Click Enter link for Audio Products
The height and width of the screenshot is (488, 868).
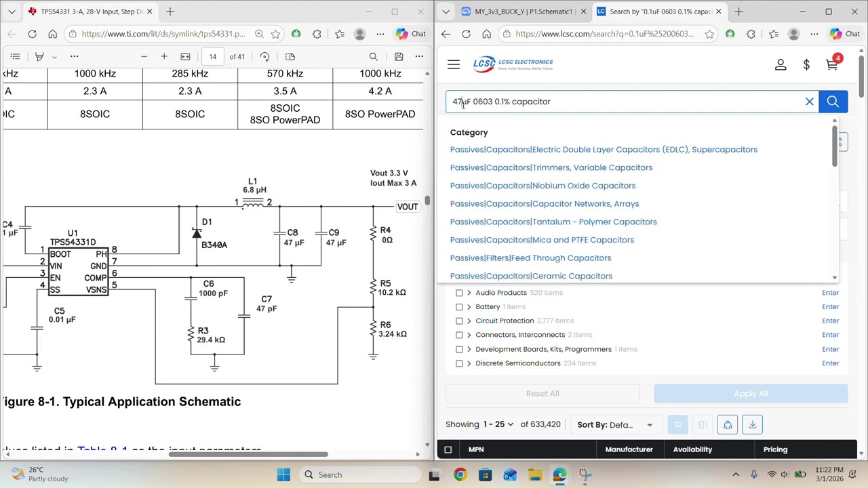(x=830, y=293)
